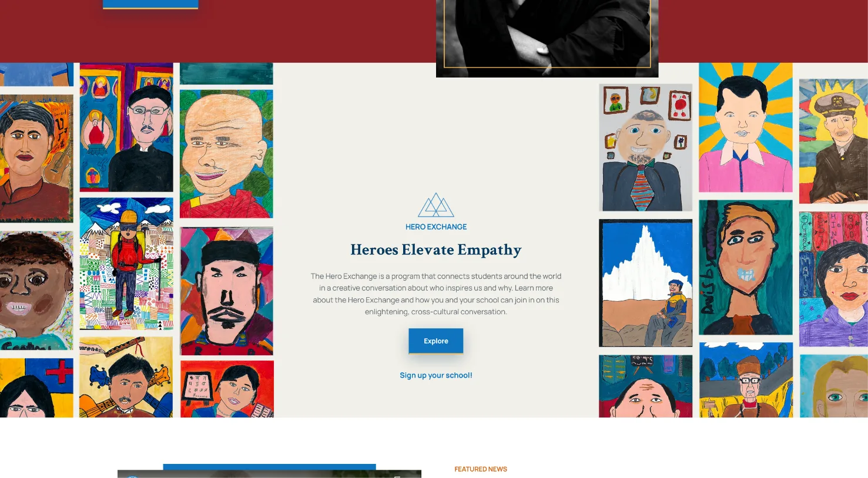Open the bald smiling monk portrait

[226, 154]
